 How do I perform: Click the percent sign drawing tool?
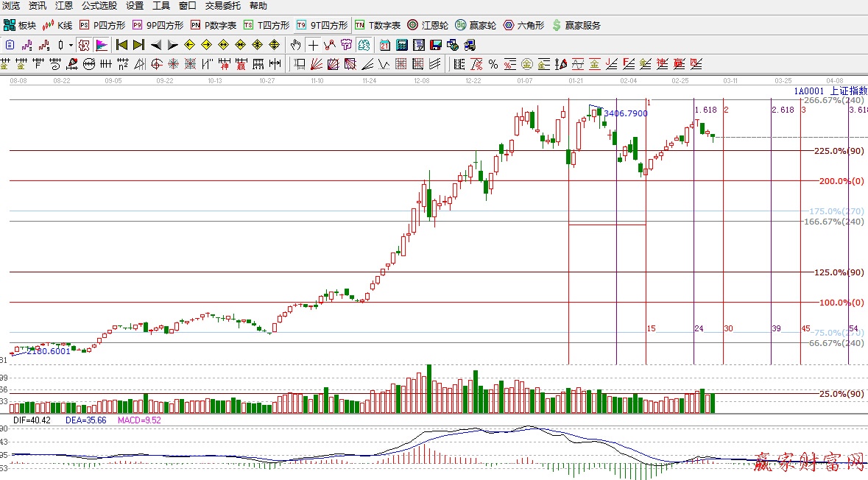pyautogui.click(x=493, y=64)
